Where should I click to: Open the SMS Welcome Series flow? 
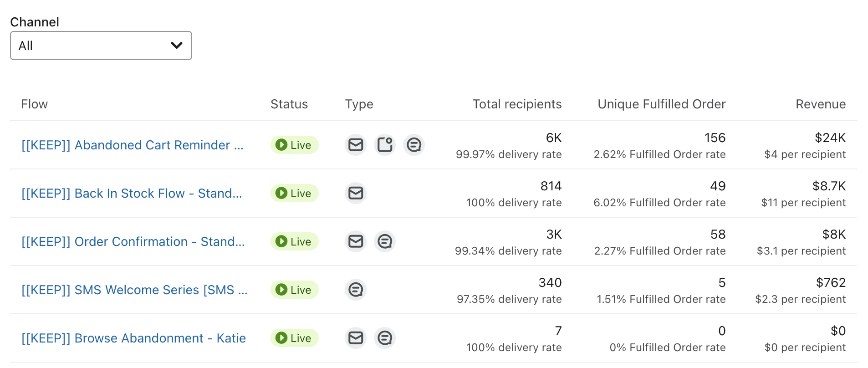[x=134, y=290]
